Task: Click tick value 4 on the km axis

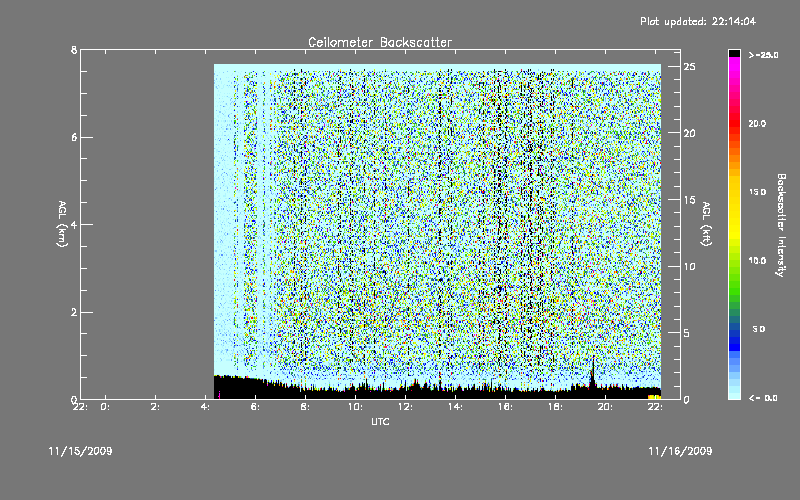Action: (x=74, y=224)
